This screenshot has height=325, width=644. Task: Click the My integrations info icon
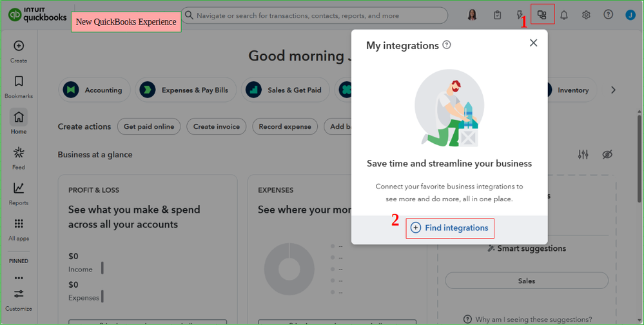tap(447, 45)
